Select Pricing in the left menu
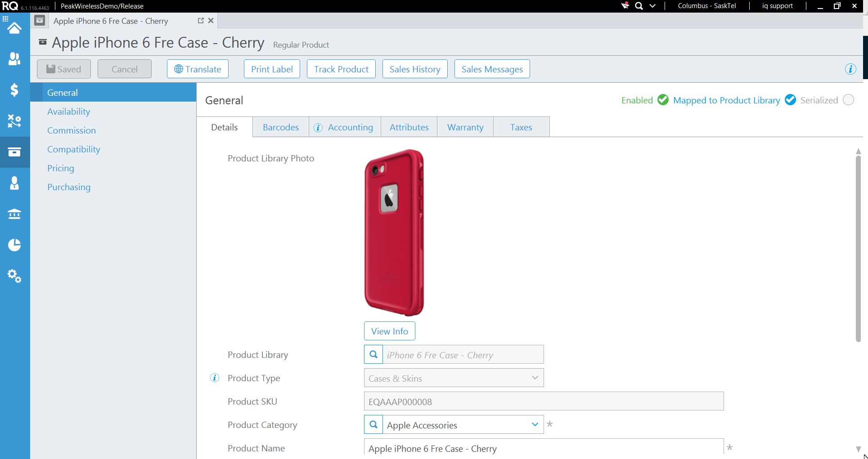The height and width of the screenshot is (459, 868). 61,168
